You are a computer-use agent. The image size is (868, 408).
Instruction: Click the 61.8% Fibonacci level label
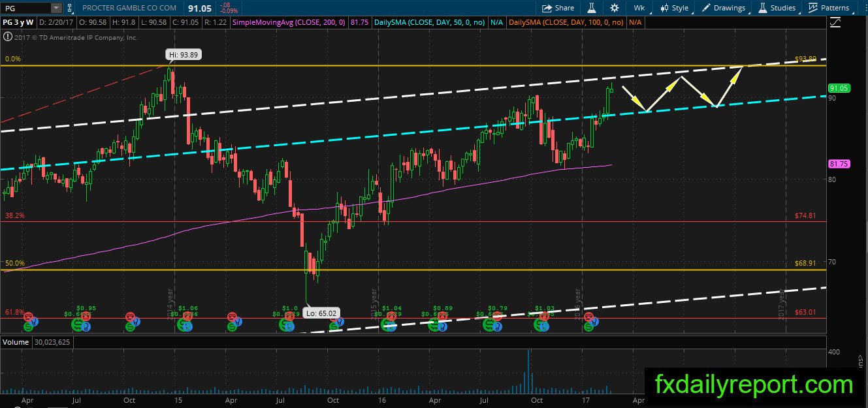(x=14, y=312)
